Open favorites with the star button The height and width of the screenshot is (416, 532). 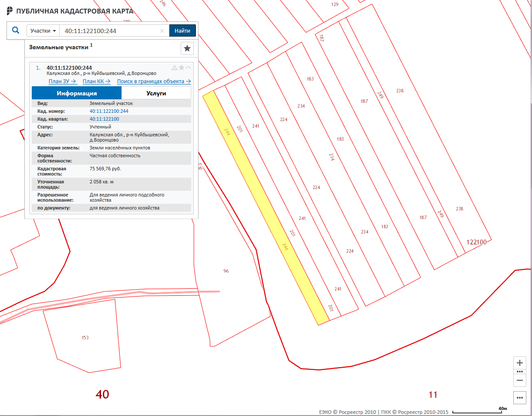187,48
